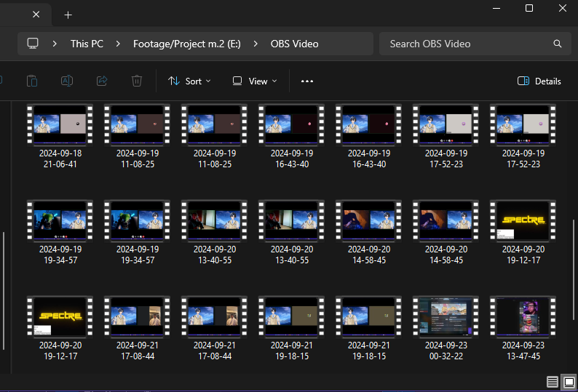
Task: Switch to large thumbnails view icon
Action: [x=569, y=382]
